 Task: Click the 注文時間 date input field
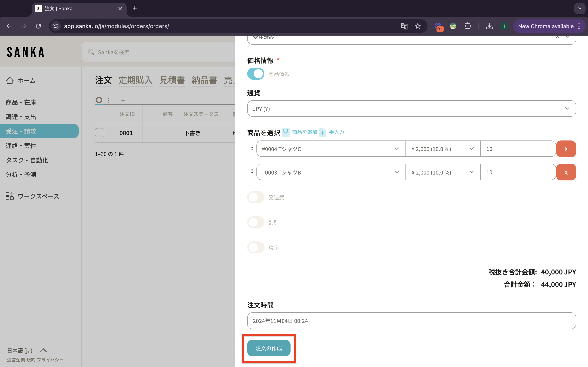(411, 321)
